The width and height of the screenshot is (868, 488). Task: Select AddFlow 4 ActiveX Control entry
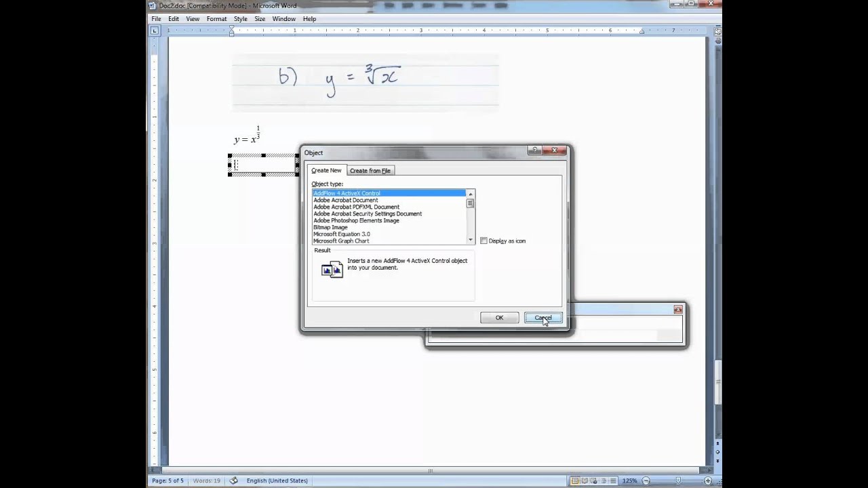click(x=389, y=193)
